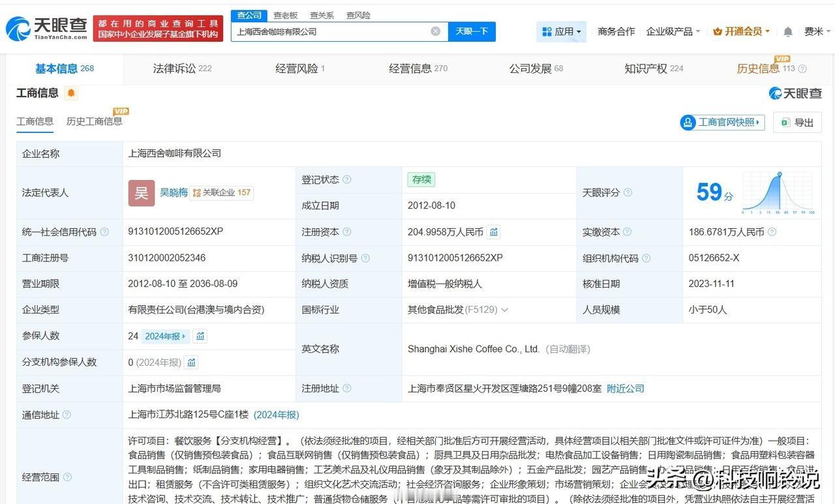Open the 法律诉讼 222 tab

pos(182,68)
